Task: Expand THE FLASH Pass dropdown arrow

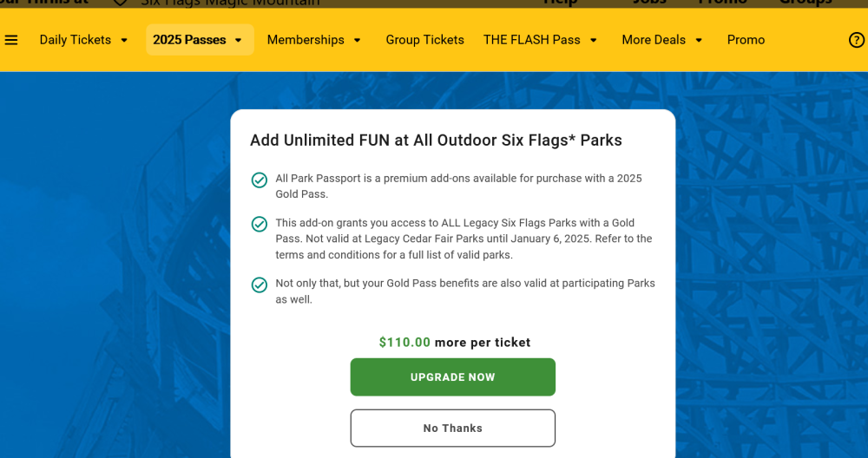Action: pos(594,40)
